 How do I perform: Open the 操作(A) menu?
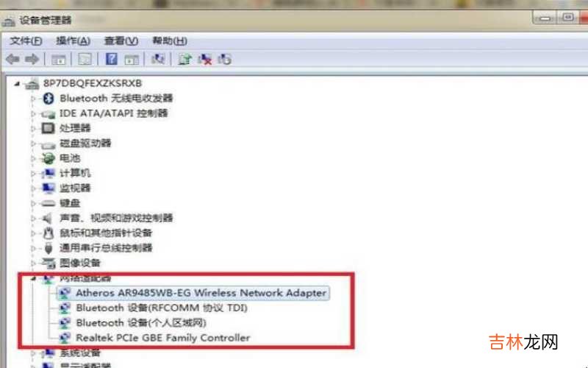click(x=73, y=40)
